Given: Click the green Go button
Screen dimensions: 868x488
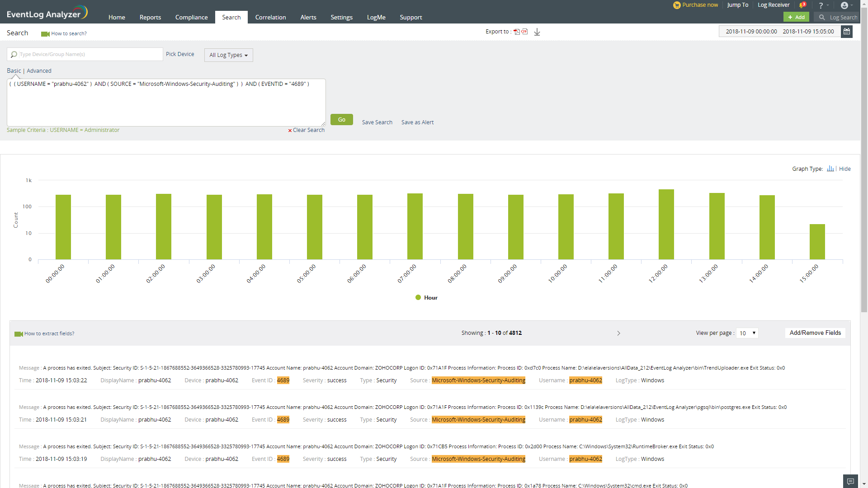Looking at the screenshot, I should [341, 119].
